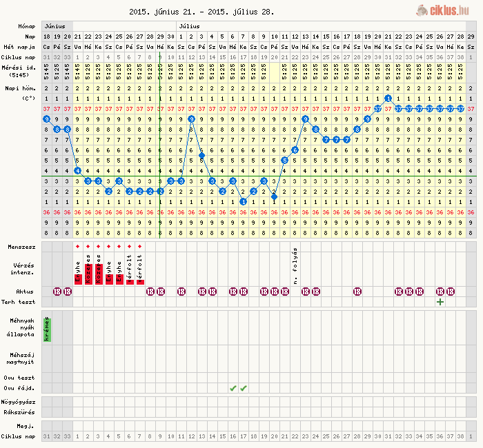This screenshot has height=448, width=483.
Task: Select the temperature peak point on July 2
Action: tap(191, 119)
